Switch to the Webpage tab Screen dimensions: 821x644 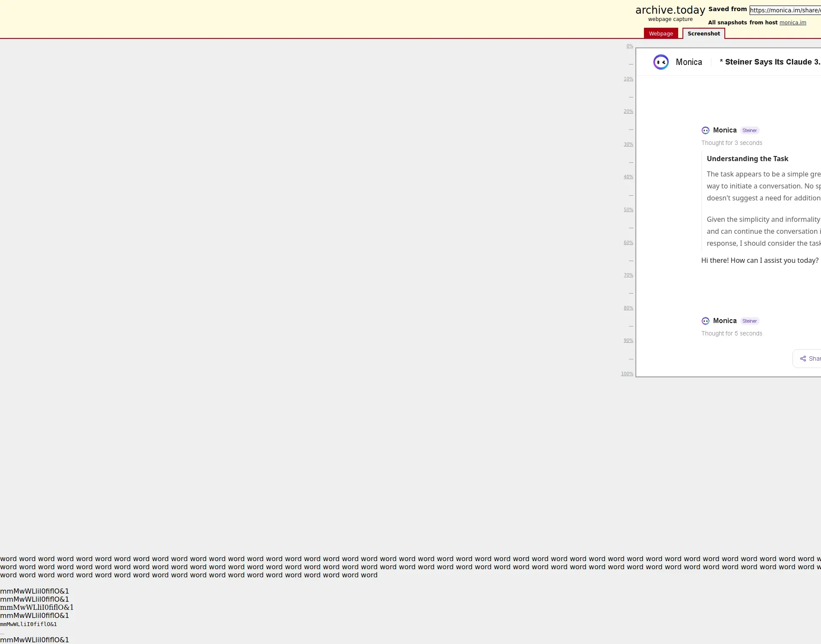click(x=661, y=34)
